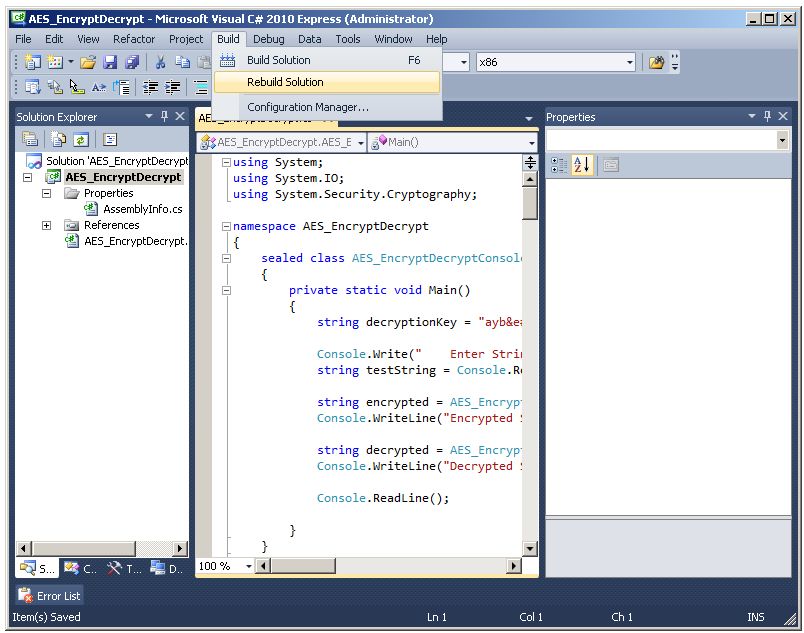Viewport: 804px width, 633px height.
Task: Sort Properties panel alphabetically
Action: pyautogui.click(x=582, y=165)
